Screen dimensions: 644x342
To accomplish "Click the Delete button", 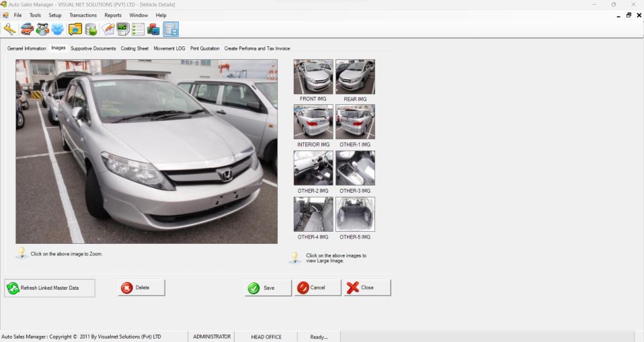I will tap(141, 288).
